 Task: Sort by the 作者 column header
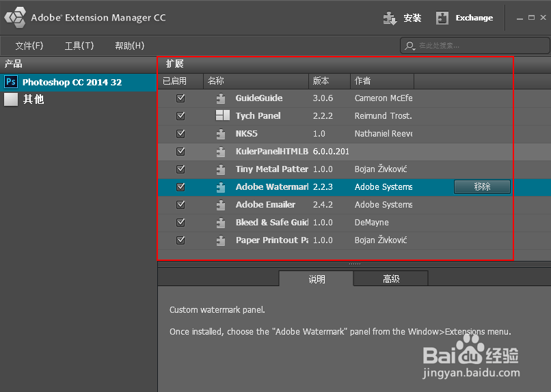(x=382, y=81)
